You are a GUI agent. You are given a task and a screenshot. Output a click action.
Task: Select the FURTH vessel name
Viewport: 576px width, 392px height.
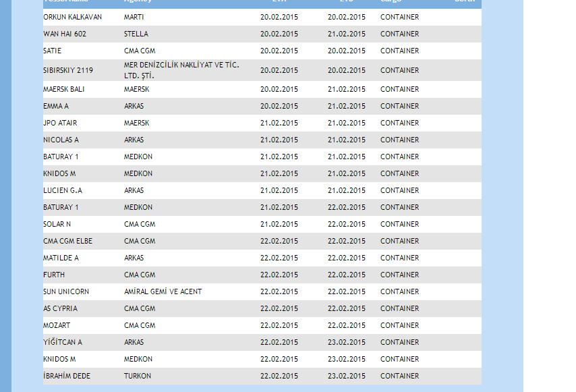coord(54,275)
